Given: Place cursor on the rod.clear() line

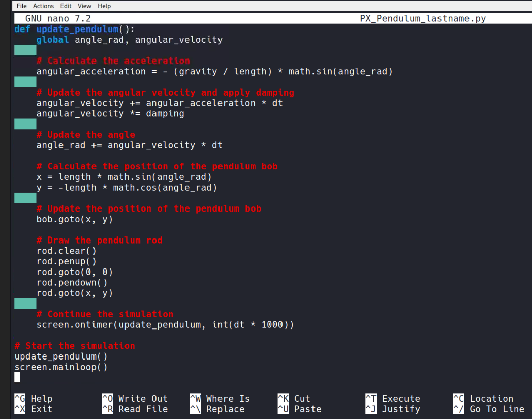Looking at the screenshot, I should point(66,251).
